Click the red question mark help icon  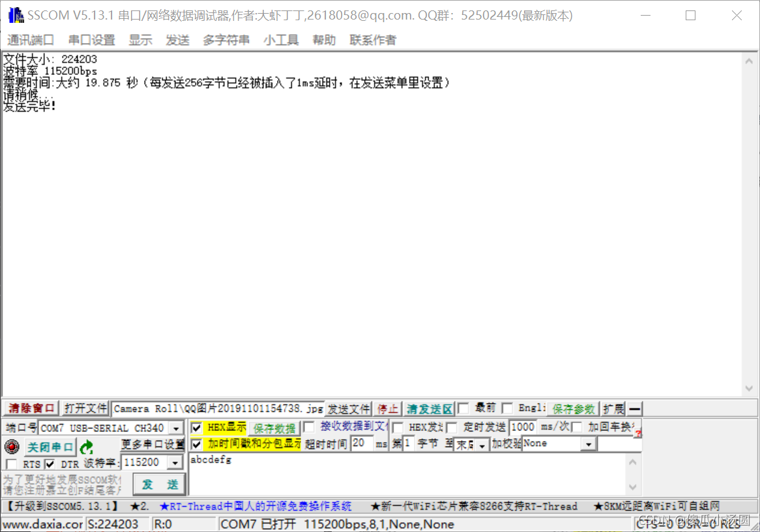click(637, 433)
